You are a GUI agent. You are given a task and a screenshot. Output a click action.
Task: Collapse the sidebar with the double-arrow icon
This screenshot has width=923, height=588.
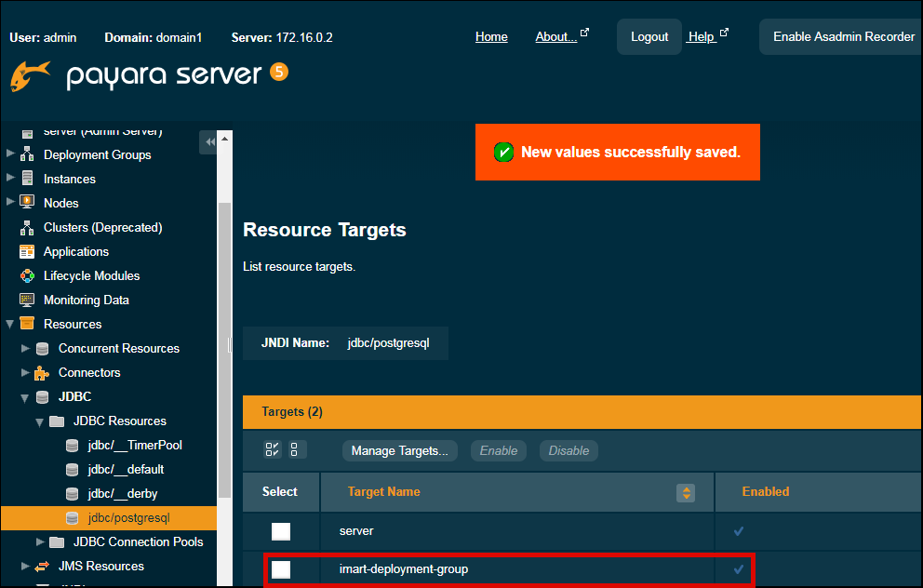(209, 141)
